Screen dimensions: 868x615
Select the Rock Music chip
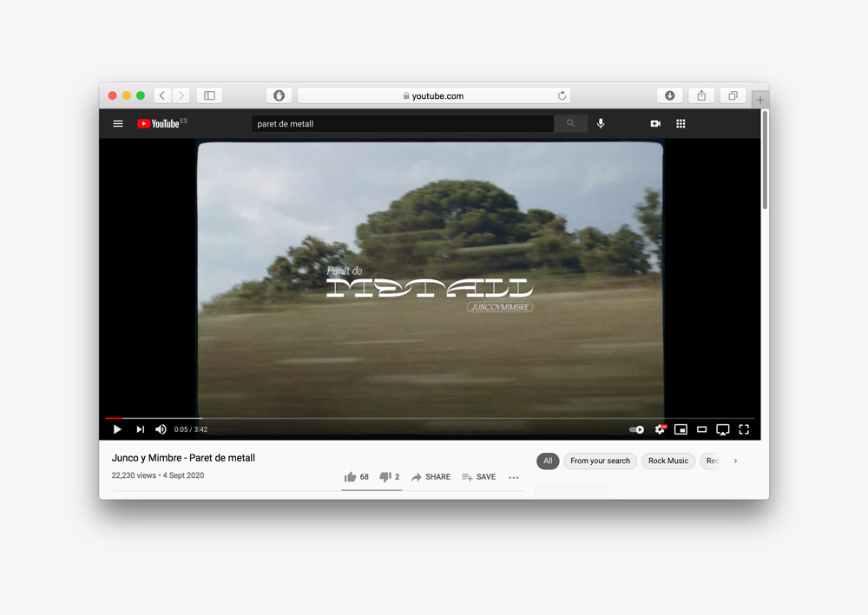tap(668, 461)
